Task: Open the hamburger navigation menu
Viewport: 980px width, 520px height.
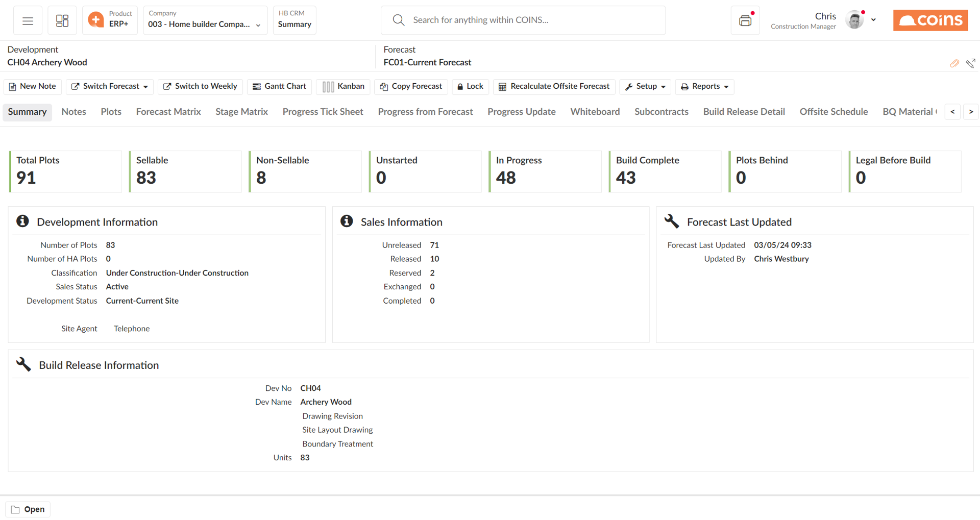Action: point(28,20)
